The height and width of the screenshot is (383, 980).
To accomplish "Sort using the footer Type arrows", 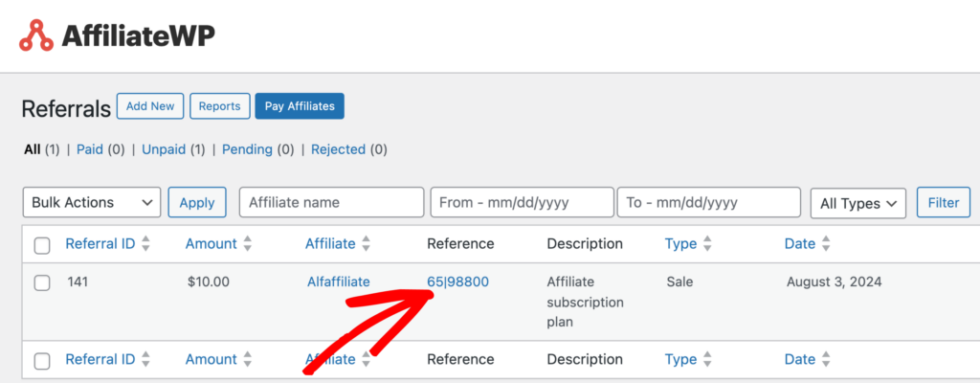I will [x=707, y=360].
